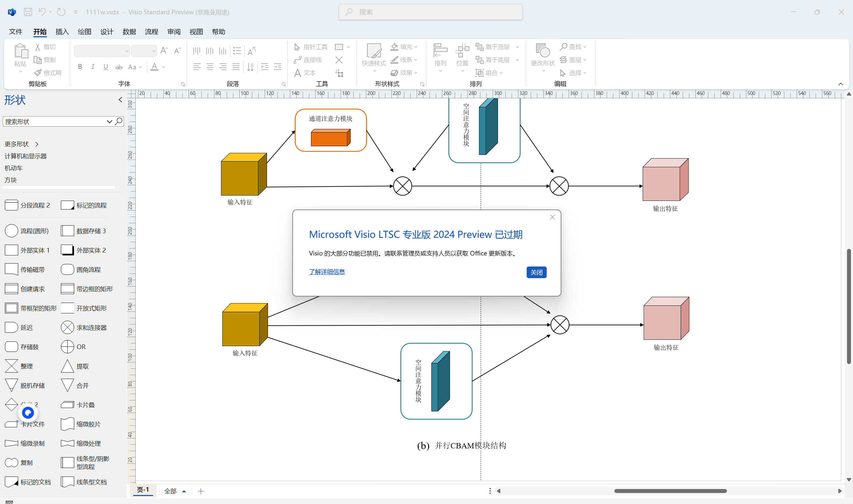Click the font color A swatch
The height and width of the screenshot is (504, 853).
(x=154, y=67)
